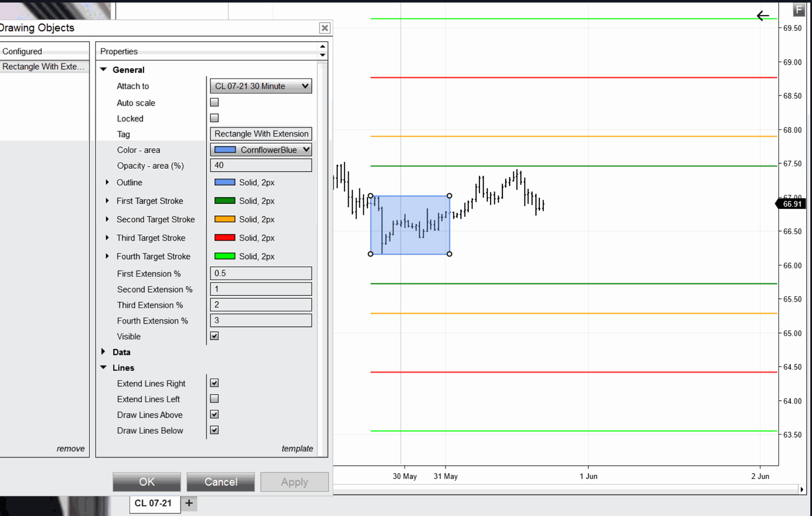Enable the Auto scale checkbox
This screenshot has height=516, width=812.
214,102
